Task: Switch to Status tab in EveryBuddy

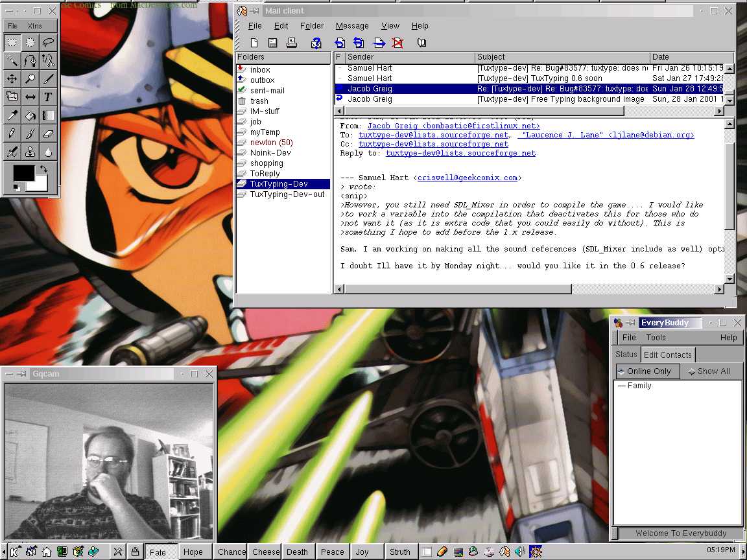Action: click(x=626, y=355)
